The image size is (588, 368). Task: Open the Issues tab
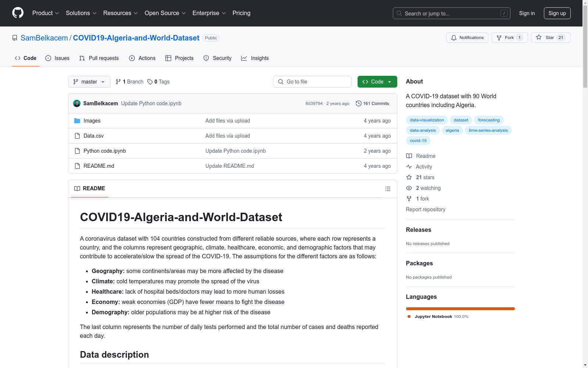(57, 58)
